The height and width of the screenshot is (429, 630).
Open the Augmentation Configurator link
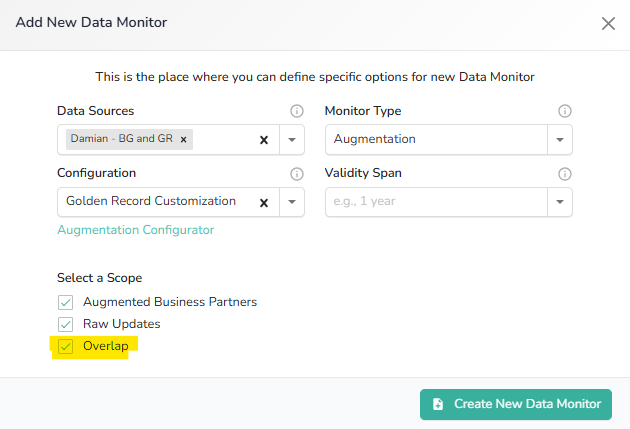136,230
